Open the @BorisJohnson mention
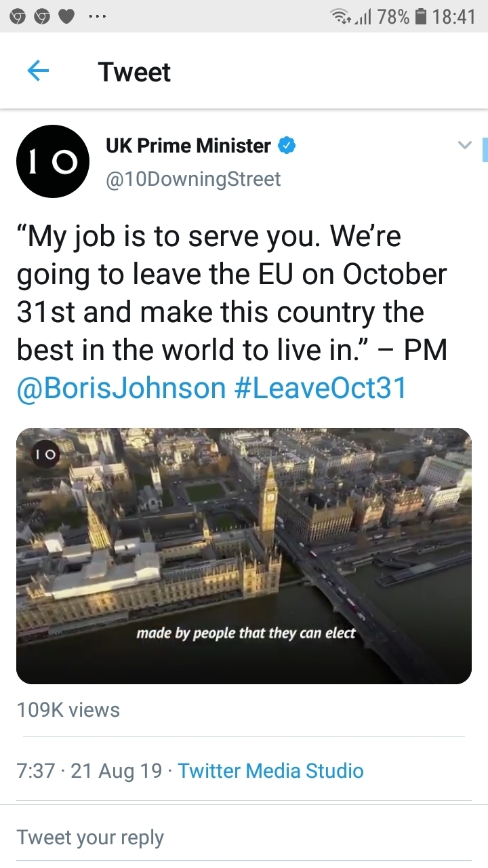The image size is (488, 868). tap(121, 388)
